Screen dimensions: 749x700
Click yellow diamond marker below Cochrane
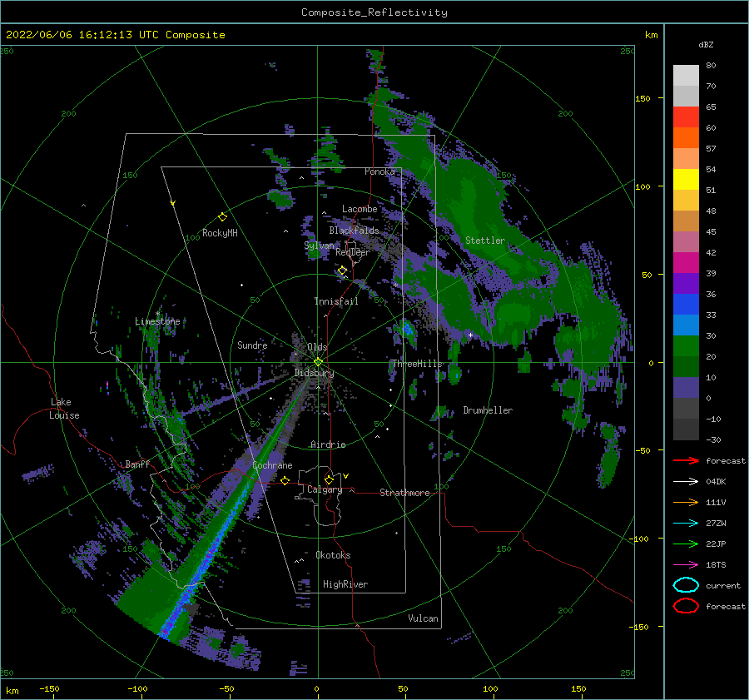pos(285,480)
